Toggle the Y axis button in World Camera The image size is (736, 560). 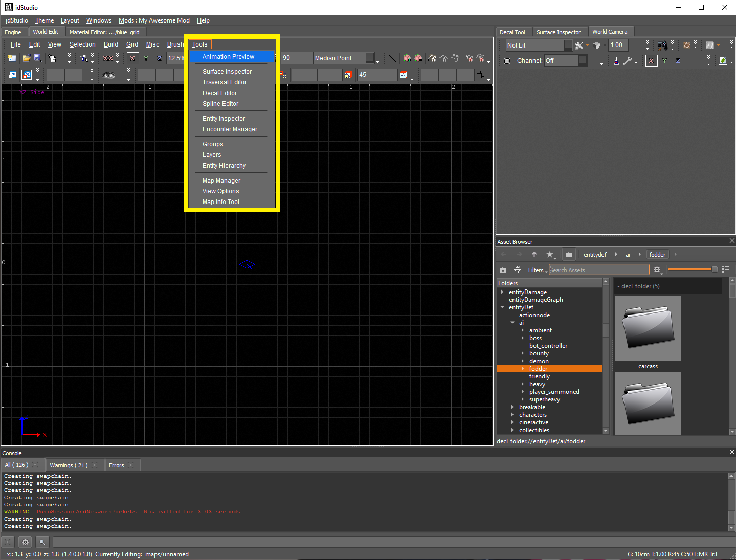click(664, 61)
